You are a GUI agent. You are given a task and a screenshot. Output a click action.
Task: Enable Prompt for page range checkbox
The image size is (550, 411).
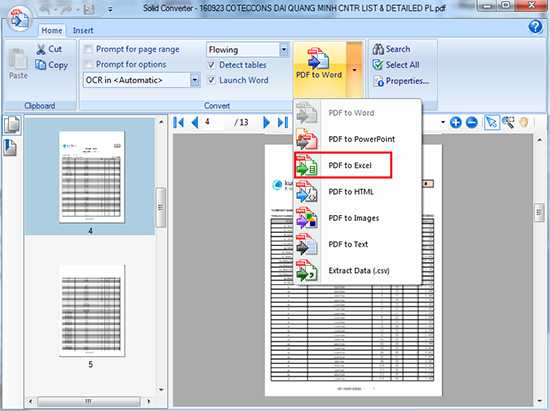coord(88,49)
